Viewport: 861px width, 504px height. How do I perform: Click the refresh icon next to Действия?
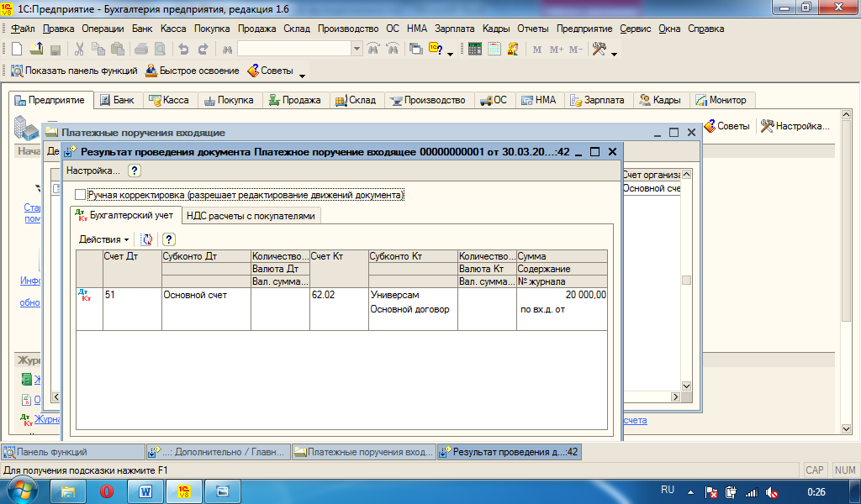click(x=146, y=239)
